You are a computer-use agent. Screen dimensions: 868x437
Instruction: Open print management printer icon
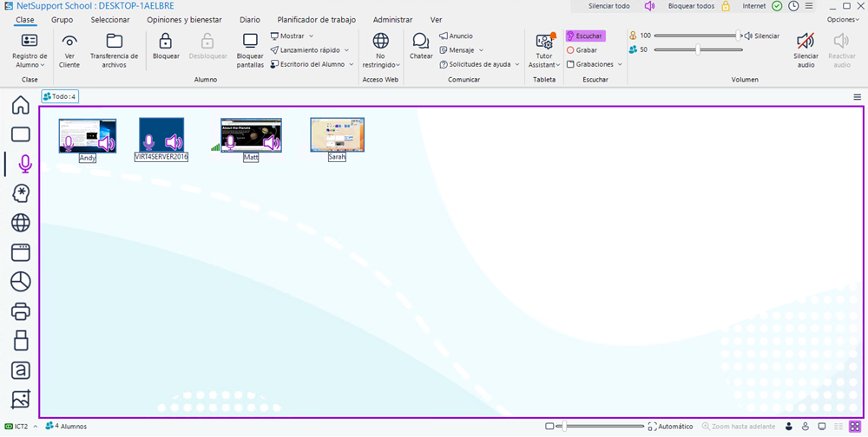[21, 311]
